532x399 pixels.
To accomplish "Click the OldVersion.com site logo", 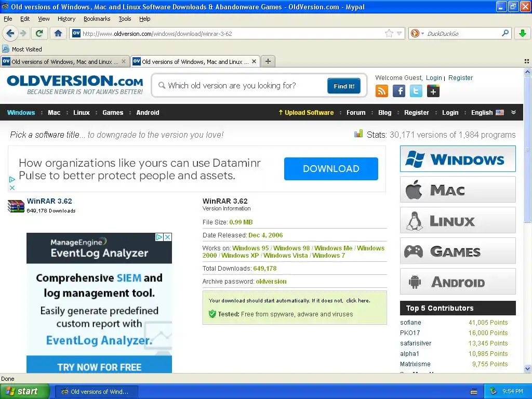I will tap(75, 85).
